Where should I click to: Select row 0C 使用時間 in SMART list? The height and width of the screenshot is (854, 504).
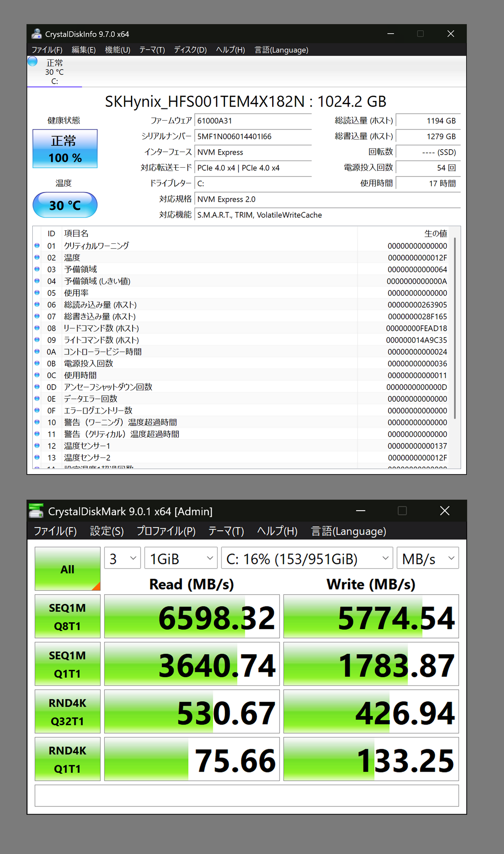click(241, 375)
